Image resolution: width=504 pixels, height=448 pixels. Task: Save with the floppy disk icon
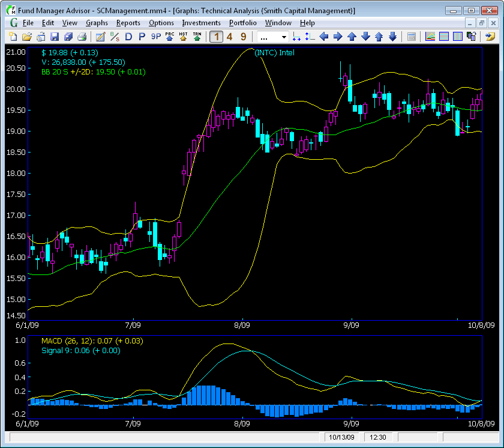pyautogui.click(x=55, y=37)
